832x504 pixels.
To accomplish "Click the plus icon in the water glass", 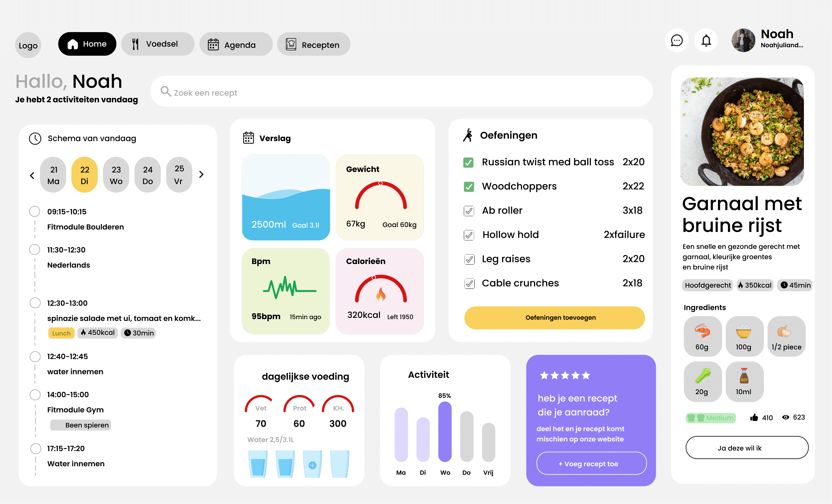I will click(x=312, y=465).
